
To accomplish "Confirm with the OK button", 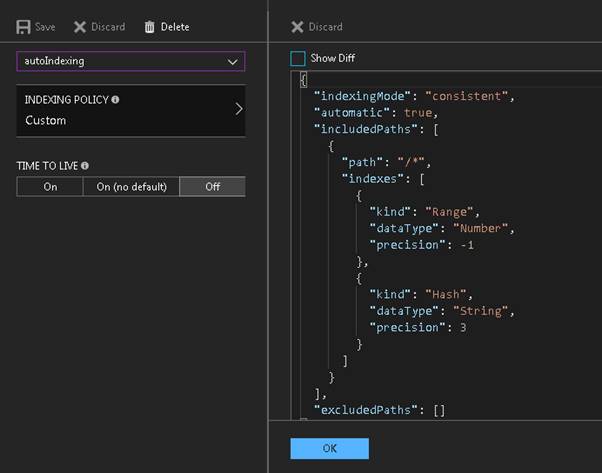I will coord(329,448).
